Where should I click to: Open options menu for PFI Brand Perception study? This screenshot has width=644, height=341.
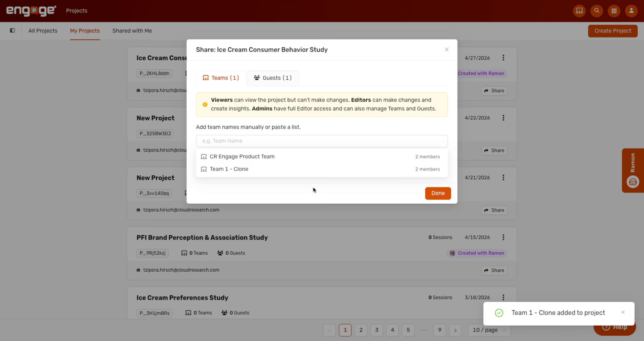coord(503,237)
